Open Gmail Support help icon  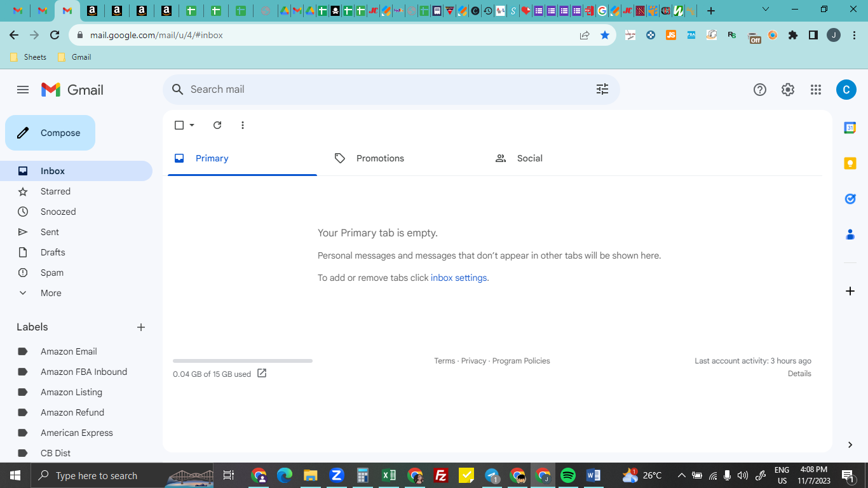760,90
